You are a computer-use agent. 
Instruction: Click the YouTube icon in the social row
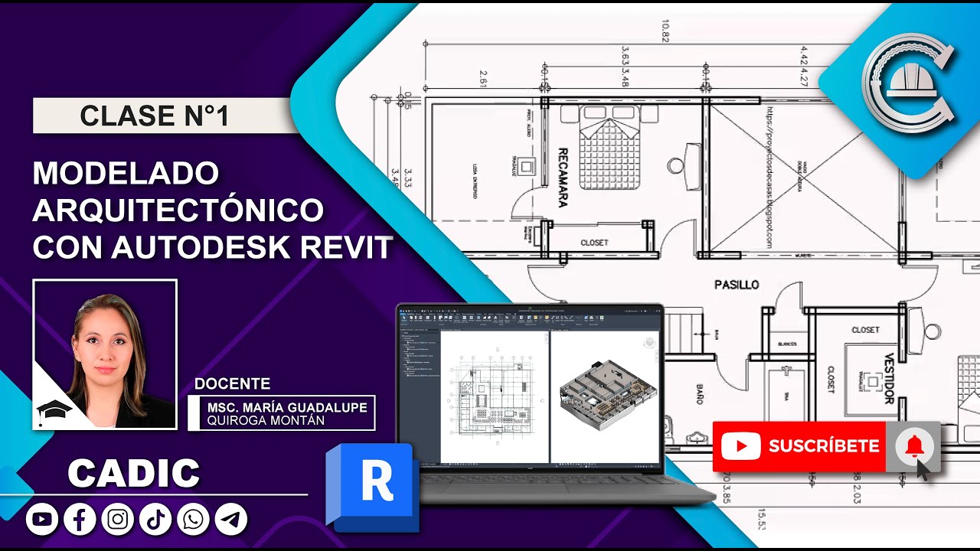click(42, 520)
